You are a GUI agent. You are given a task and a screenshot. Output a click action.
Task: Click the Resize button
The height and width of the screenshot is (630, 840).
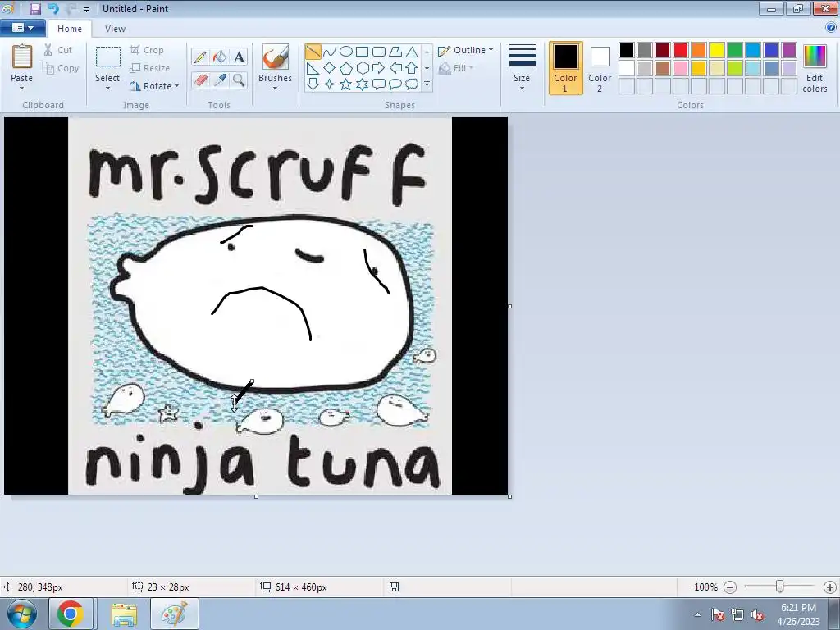coord(149,68)
